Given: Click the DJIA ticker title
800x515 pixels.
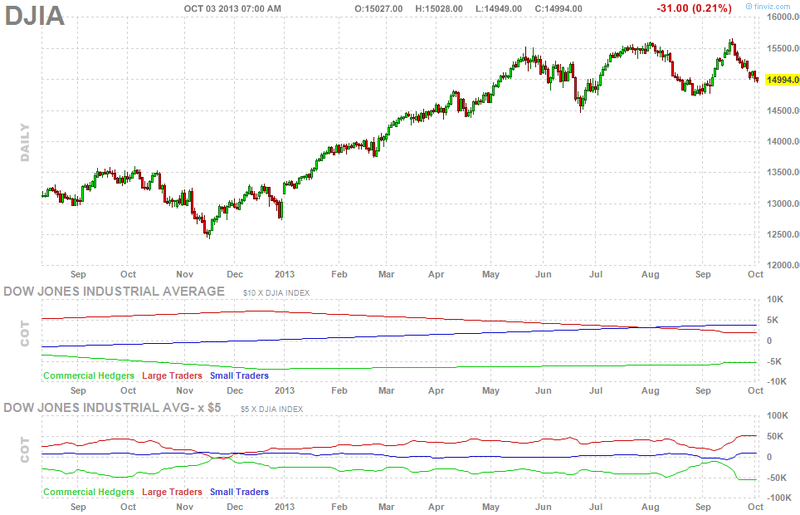Looking at the screenshot, I should [35, 15].
